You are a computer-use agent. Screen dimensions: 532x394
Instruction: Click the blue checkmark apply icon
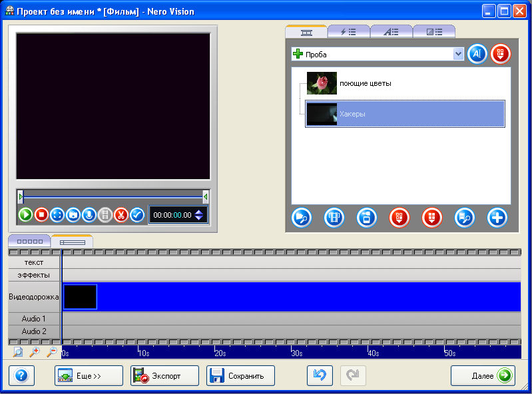137,215
